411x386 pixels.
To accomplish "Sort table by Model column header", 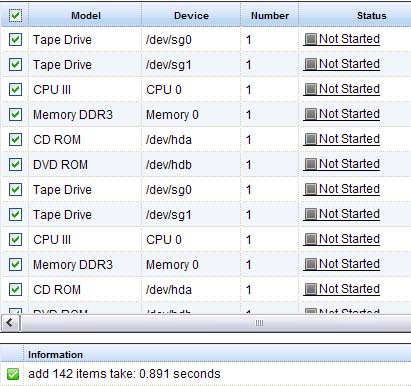I will coord(85,15).
